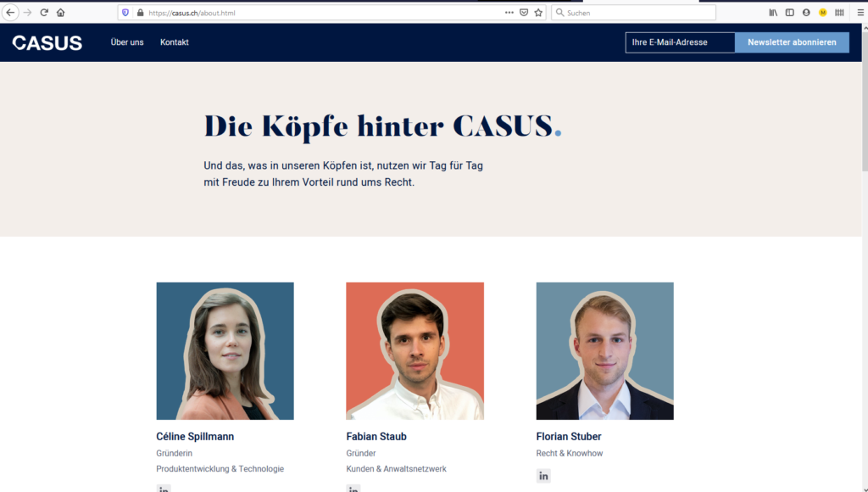Open the Über uns menu item
This screenshot has width=868, height=492.
(x=127, y=42)
